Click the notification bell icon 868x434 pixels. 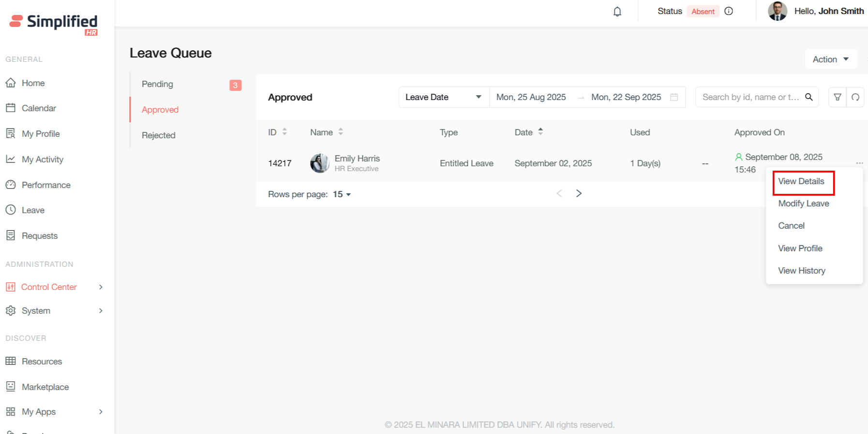(617, 12)
